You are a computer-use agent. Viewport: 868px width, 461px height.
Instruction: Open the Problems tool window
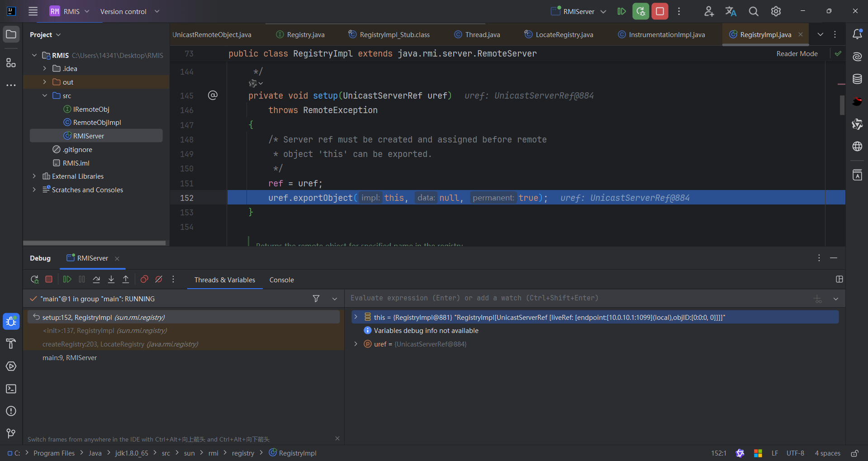pos(11,411)
